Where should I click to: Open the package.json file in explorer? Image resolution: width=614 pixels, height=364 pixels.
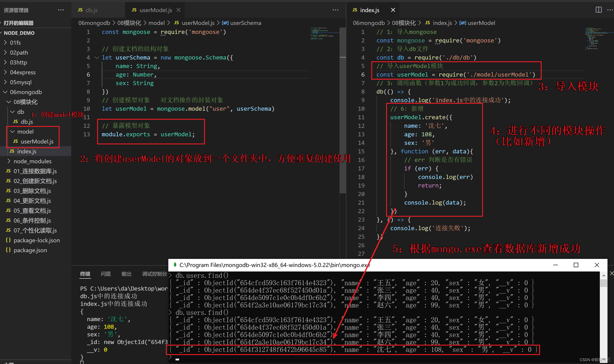coord(30,250)
